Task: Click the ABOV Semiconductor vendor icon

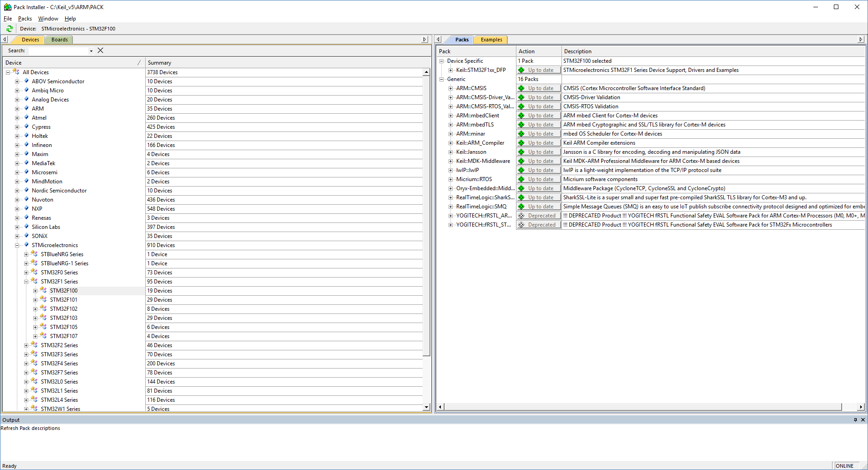Action: pyautogui.click(x=26, y=81)
